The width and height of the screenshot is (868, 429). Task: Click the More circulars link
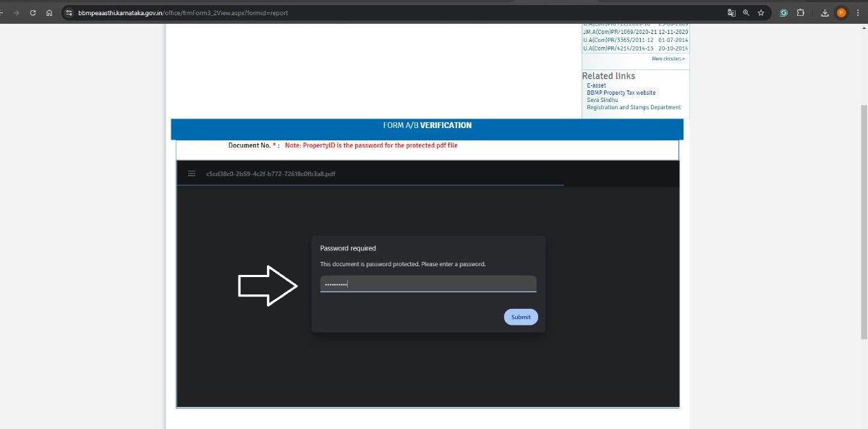668,59
